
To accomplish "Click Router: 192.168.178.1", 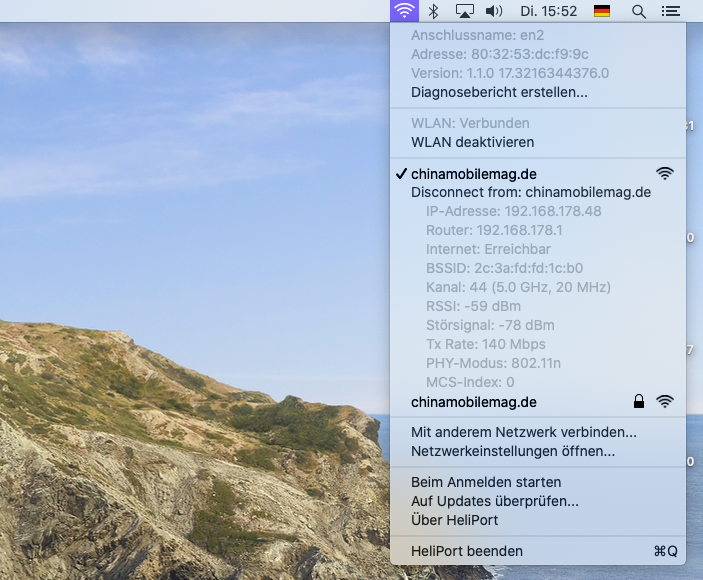I will point(494,230).
